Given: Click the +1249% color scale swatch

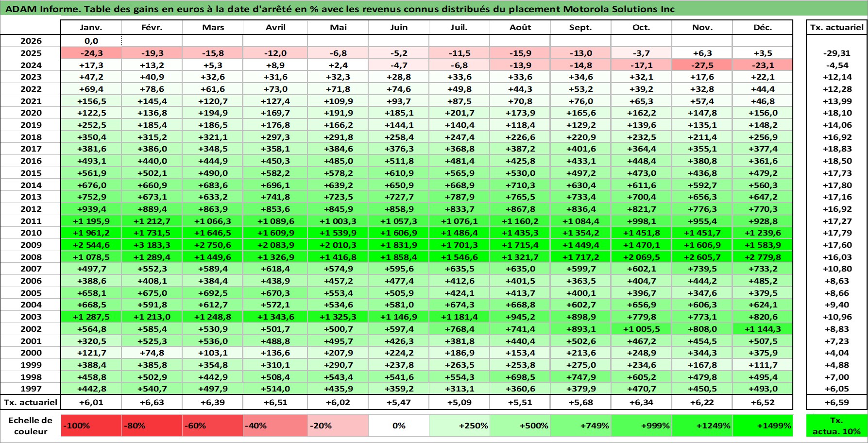Looking at the screenshot, I should pos(702,426).
